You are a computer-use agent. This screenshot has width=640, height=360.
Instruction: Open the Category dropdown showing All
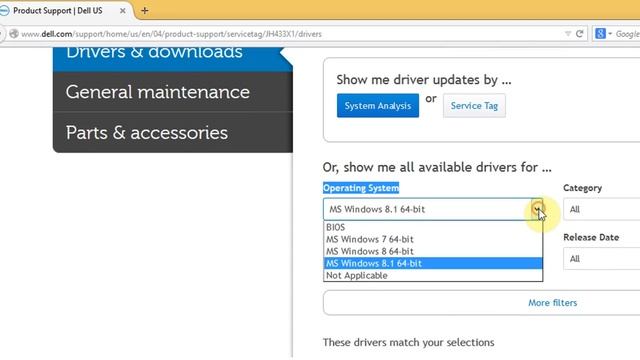pos(602,209)
